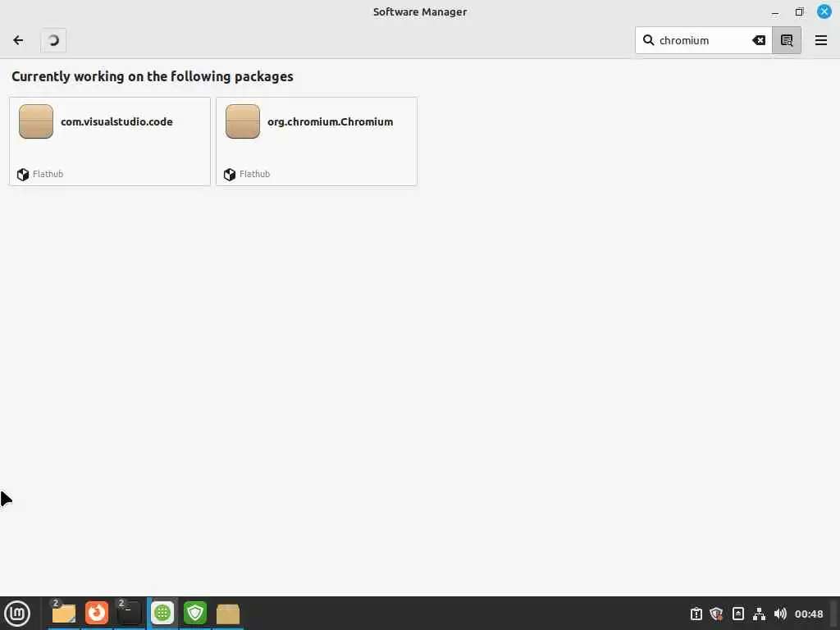Click Flathub box icon on Chromium card
Image resolution: width=840 pixels, height=630 pixels.
[230, 175]
